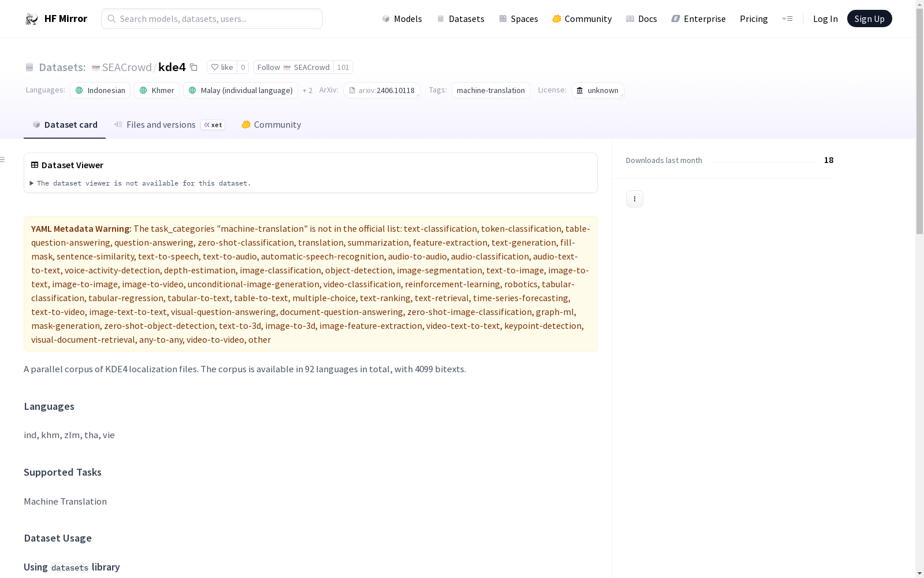Like this dataset with the heart button
The width and height of the screenshot is (924, 578).
222,67
